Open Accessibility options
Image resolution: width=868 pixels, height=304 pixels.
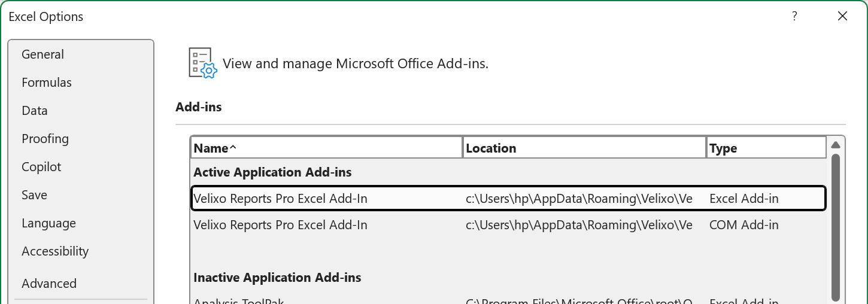(55, 251)
